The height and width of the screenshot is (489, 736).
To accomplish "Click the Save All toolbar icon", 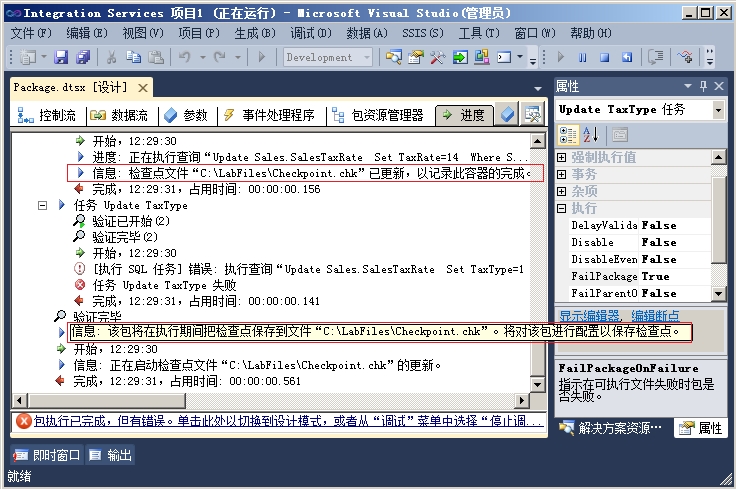I will coord(83,57).
